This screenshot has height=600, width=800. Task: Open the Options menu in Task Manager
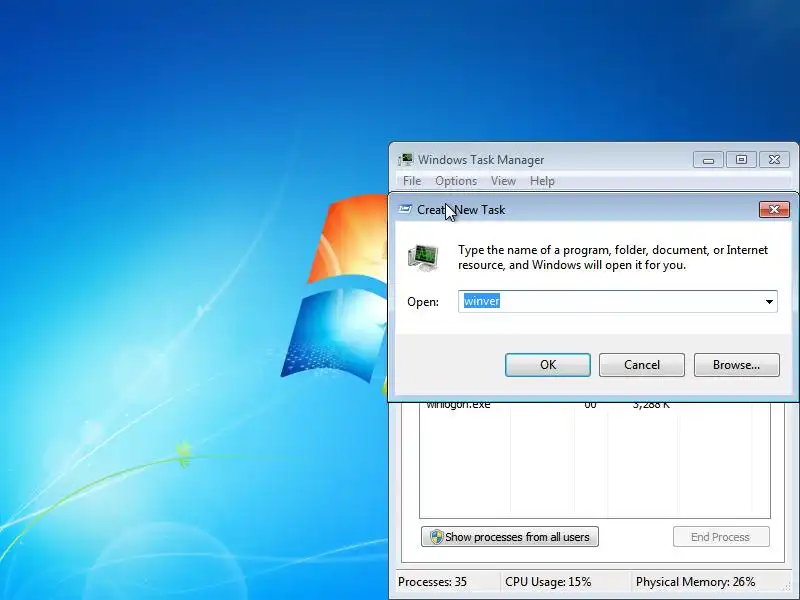[456, 181]
